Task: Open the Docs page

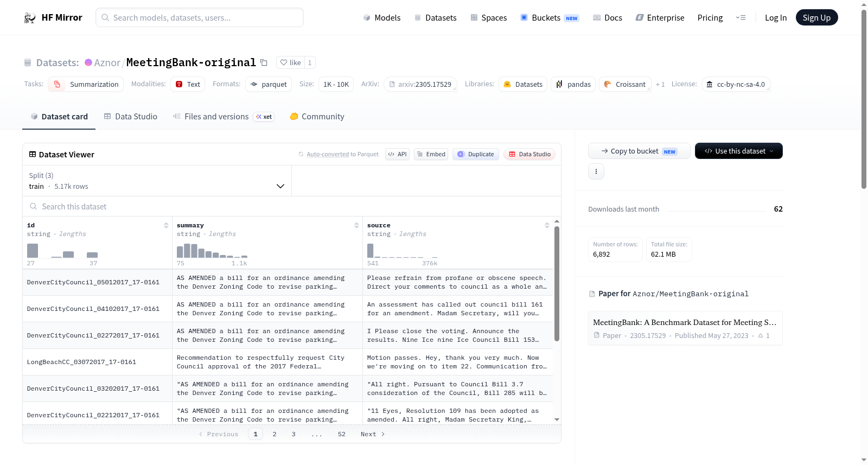Action: 608,17
